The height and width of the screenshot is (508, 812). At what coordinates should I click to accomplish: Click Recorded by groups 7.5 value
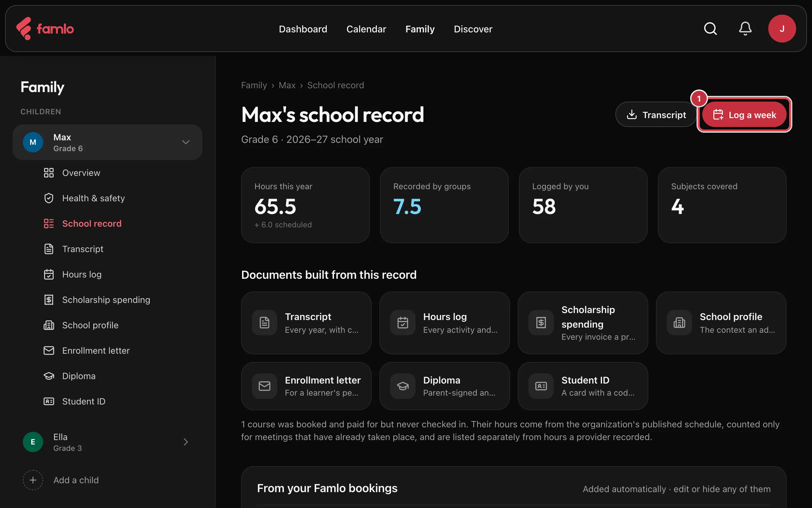click(407, 206)
